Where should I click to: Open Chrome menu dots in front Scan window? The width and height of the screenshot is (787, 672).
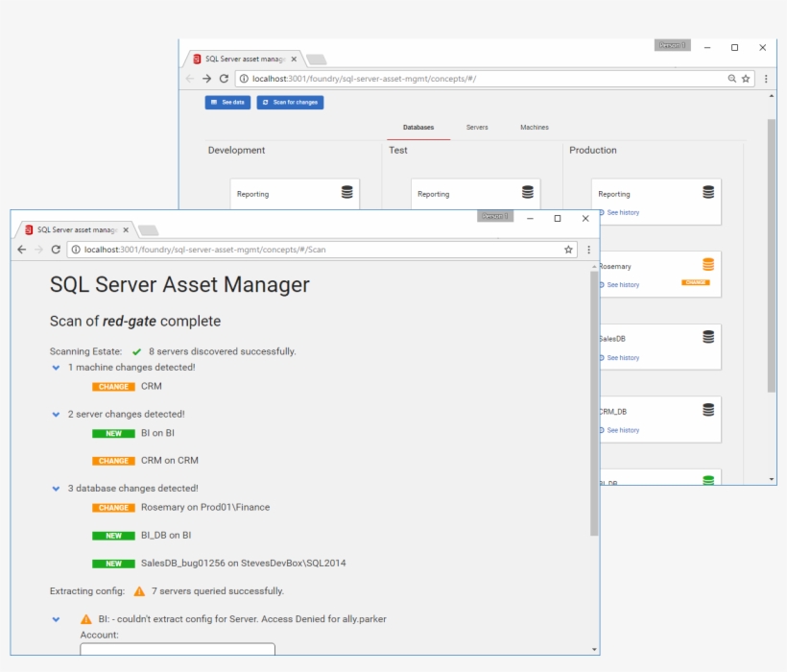(588, 250)
